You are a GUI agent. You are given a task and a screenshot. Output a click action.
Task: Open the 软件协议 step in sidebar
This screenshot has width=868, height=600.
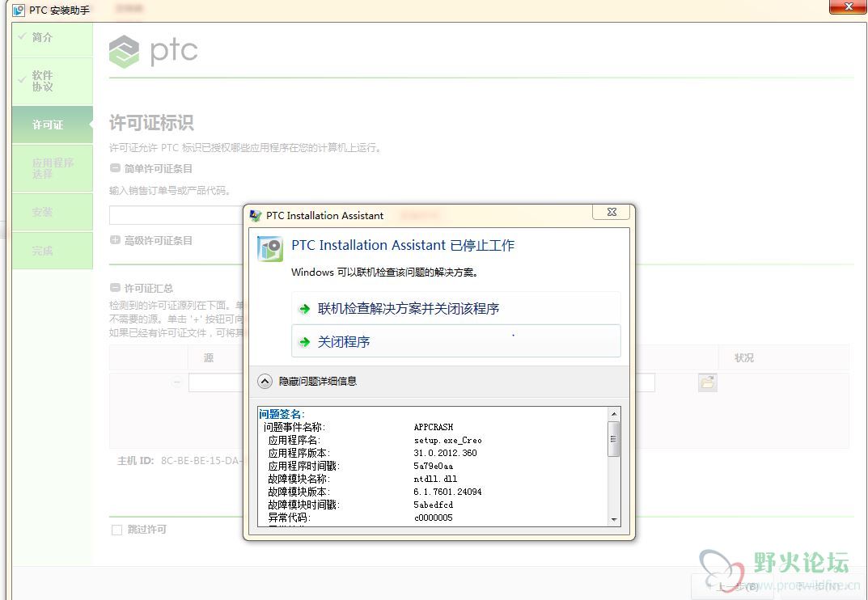tap(53, 82)
